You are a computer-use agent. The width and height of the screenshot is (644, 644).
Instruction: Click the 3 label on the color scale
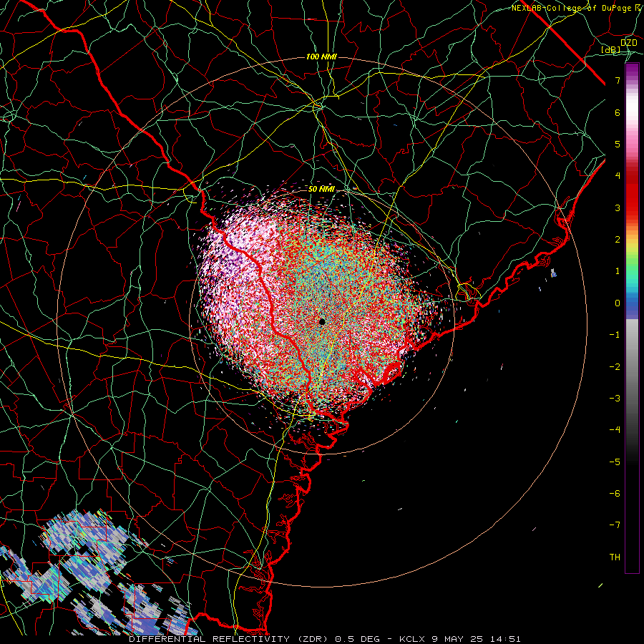618,208
